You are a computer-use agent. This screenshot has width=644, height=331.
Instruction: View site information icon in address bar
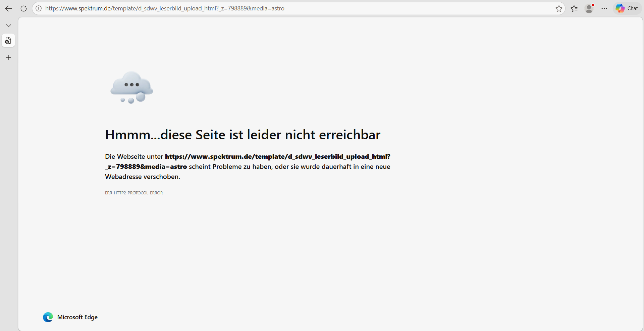[x=39, y=8]
